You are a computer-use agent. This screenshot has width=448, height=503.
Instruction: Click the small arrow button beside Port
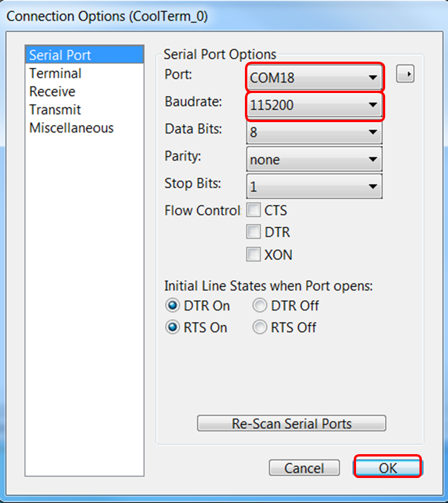(405, 74)
